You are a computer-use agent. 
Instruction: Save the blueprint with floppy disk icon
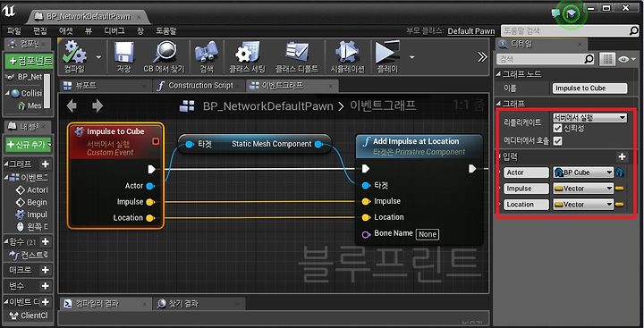(x=124, y=56)
